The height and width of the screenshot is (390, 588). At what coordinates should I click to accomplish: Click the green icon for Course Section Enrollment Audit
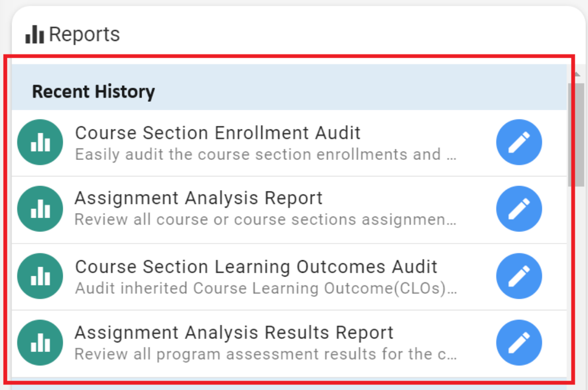click(40, 142)
